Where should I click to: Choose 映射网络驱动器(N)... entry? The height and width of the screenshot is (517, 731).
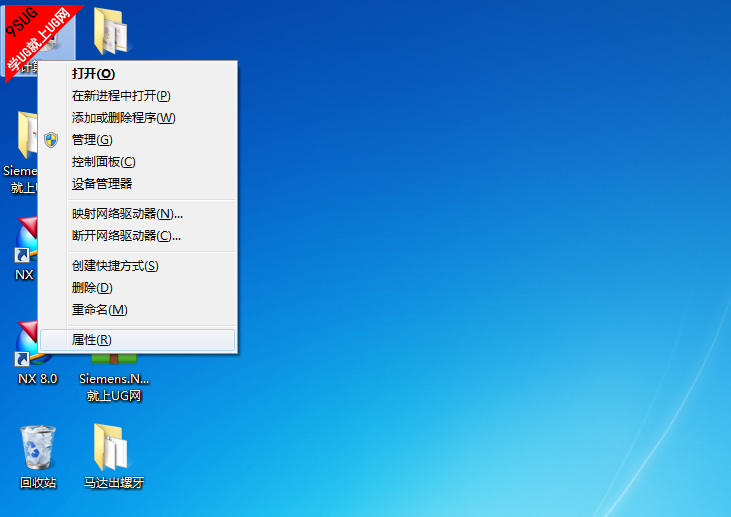(x=137, y=214)
